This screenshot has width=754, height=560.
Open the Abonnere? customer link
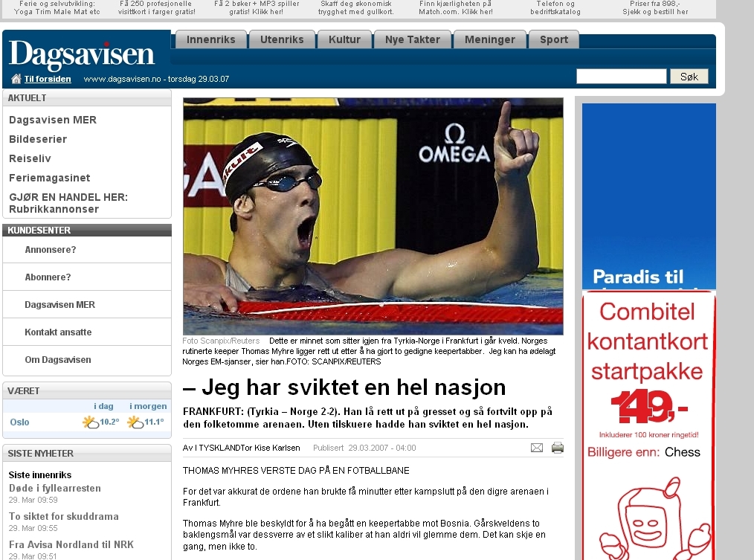click(48, 277)
